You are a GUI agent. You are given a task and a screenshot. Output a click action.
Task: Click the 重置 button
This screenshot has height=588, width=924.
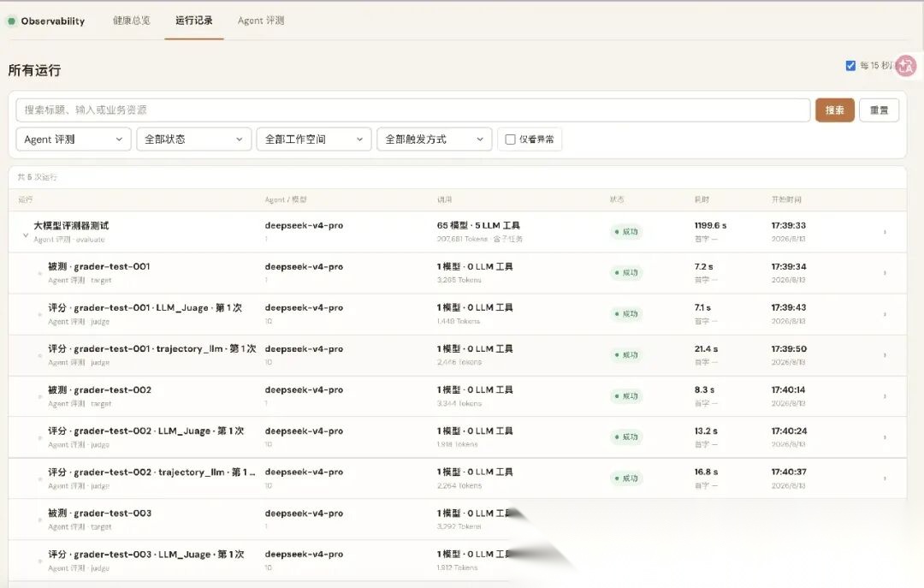[x=880, y=110]
